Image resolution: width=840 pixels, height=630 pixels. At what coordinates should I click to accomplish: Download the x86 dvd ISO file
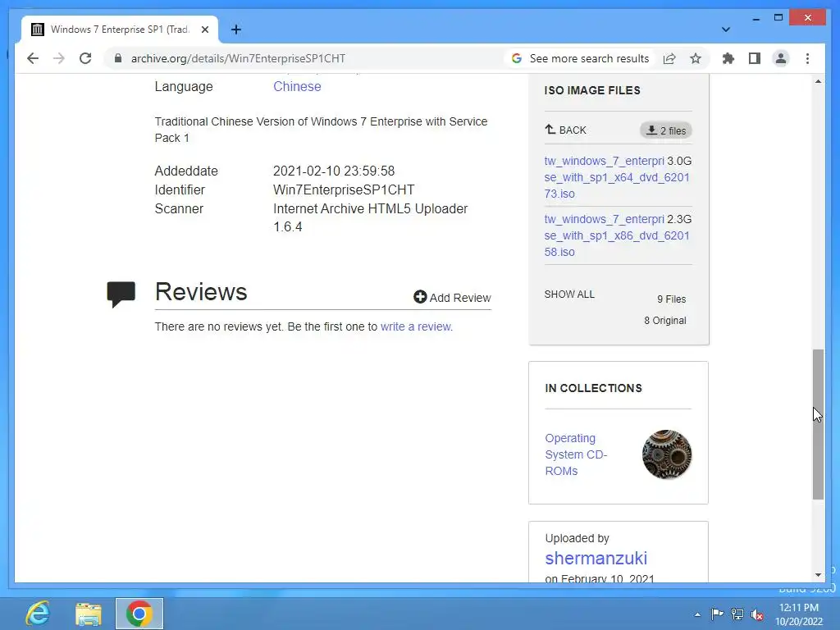[x=617, y=235]
